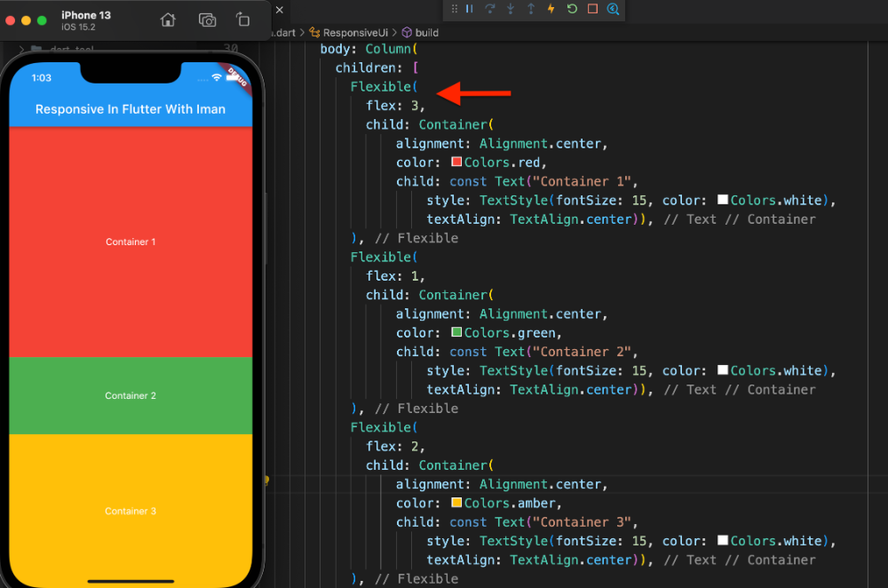Grab the debug toolbar drag handle

454,9
